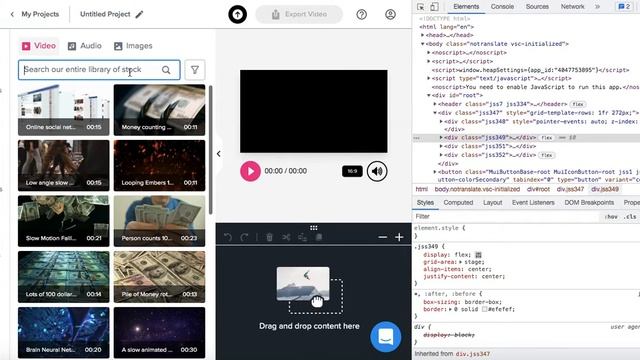The image size is (640, 360).
Task: Expand the div jss352 node
Action: (441, 155)
